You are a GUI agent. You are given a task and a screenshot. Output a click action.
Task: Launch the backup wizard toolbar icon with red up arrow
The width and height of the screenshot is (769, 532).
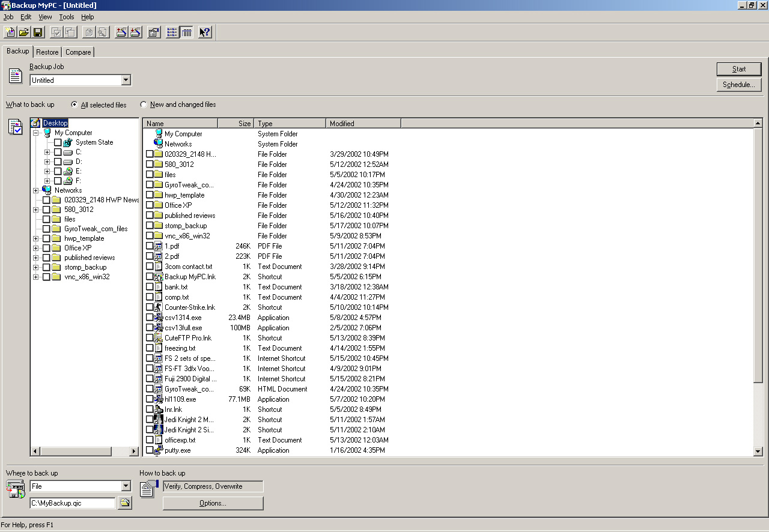[121, 32]
